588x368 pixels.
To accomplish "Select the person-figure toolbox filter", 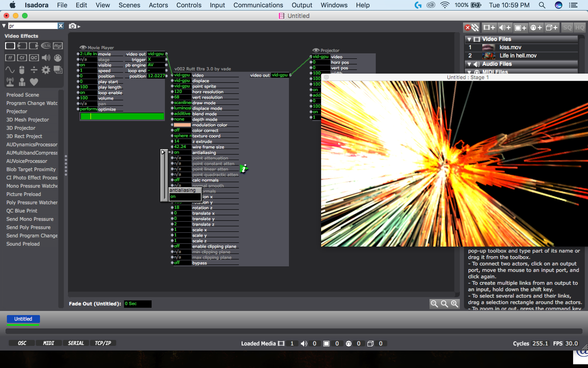I will click(x=22, y=82).
